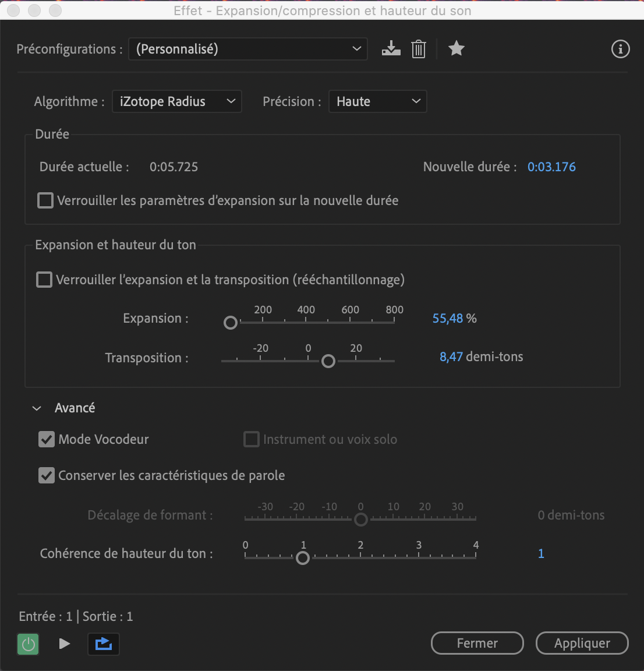Open the Préconfigurations dropdown
644x671 pixels.
click(x=248, y=50)
